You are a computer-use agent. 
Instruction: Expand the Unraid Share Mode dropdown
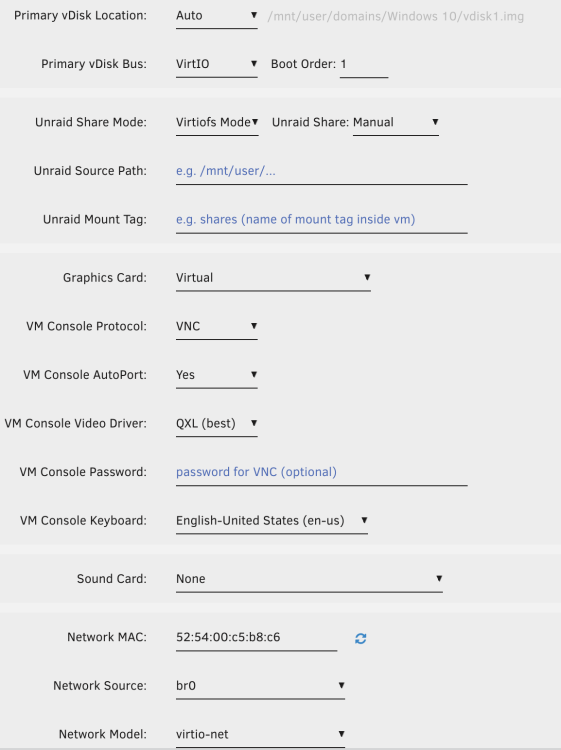pos(217,123)
